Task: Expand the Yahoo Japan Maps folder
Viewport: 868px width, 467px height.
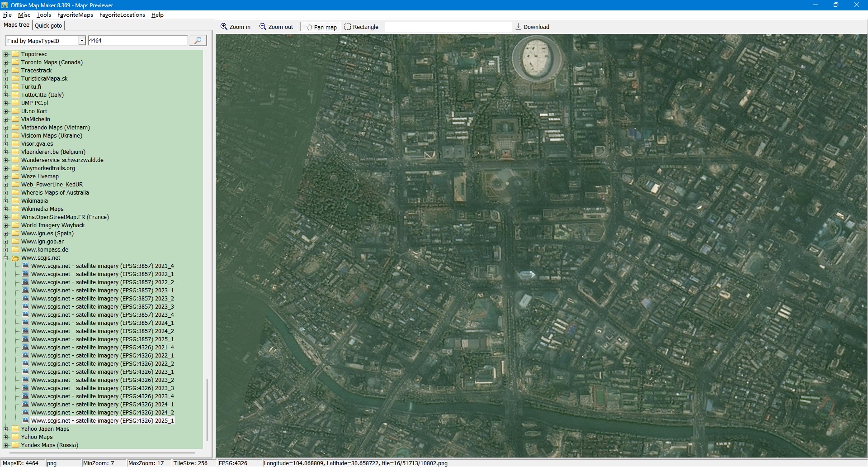Action: pyautogui.click(x=6, y=429)
